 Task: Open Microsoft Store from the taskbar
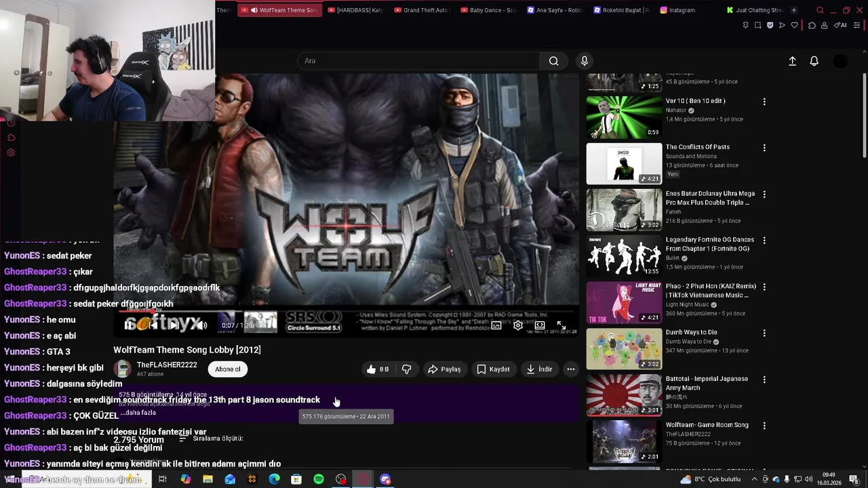click(x=296, y=479)
